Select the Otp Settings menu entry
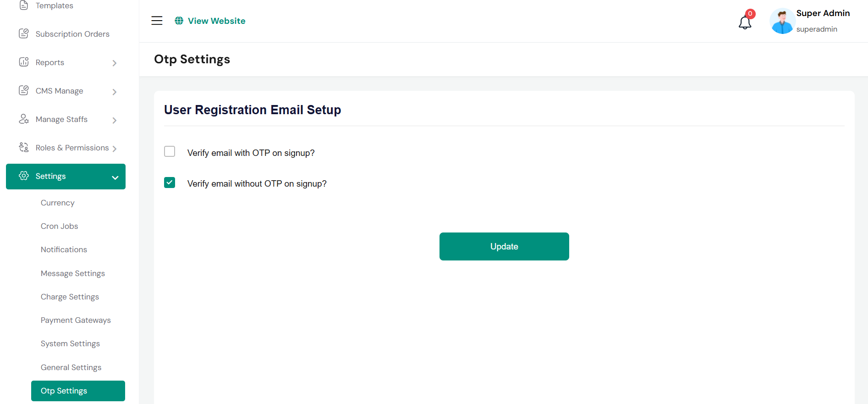The image size is (868, 404). [x=64, y=391]
